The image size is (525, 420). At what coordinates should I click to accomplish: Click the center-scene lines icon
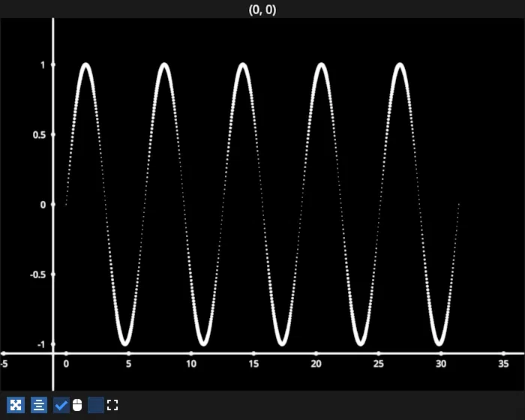pyautogui.click(x=39, y=406)
